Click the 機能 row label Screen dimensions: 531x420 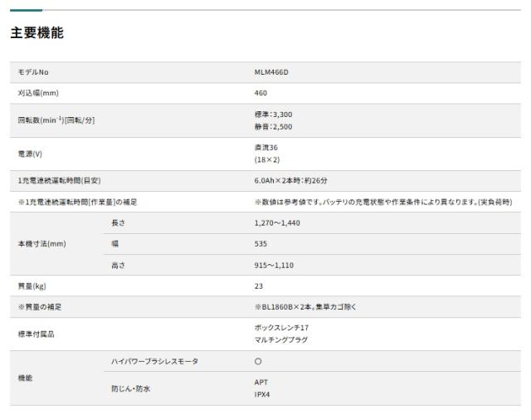click(x=25, y=378)
